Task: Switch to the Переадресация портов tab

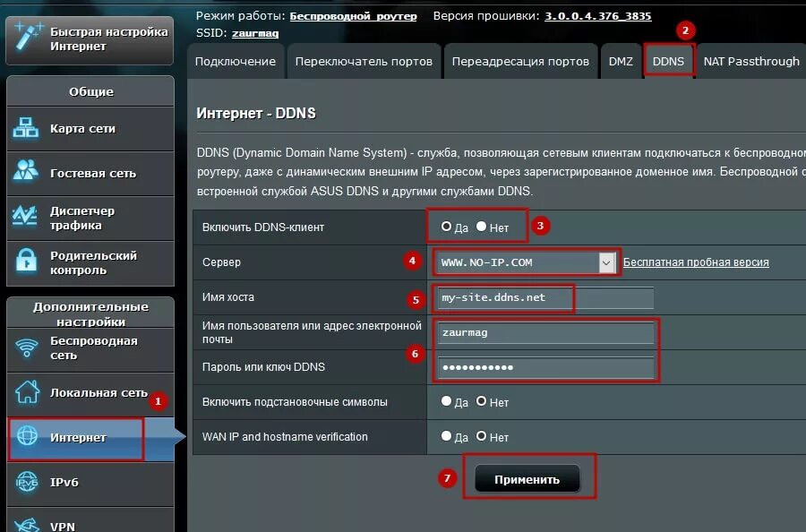Action: [x=520, y=61]
